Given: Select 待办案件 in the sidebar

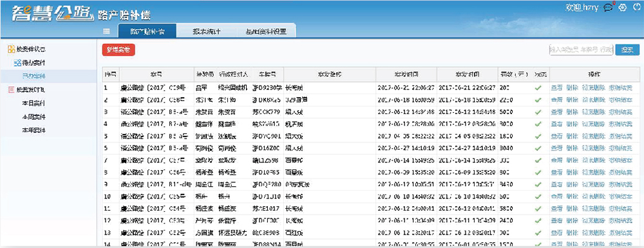Looking at the screenshot, I should coord(33,63).
